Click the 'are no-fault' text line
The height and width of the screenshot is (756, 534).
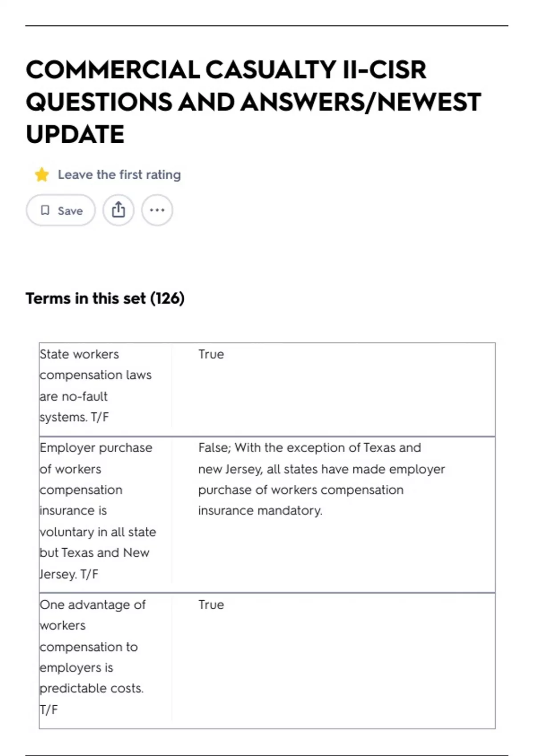(74, 396)
